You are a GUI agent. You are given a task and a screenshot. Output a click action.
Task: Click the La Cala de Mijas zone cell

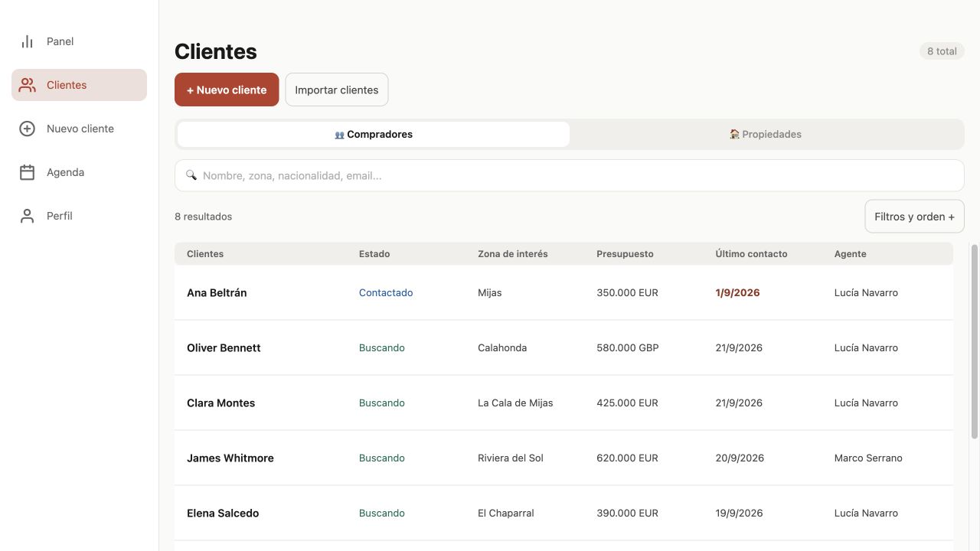tap(515, 403)
